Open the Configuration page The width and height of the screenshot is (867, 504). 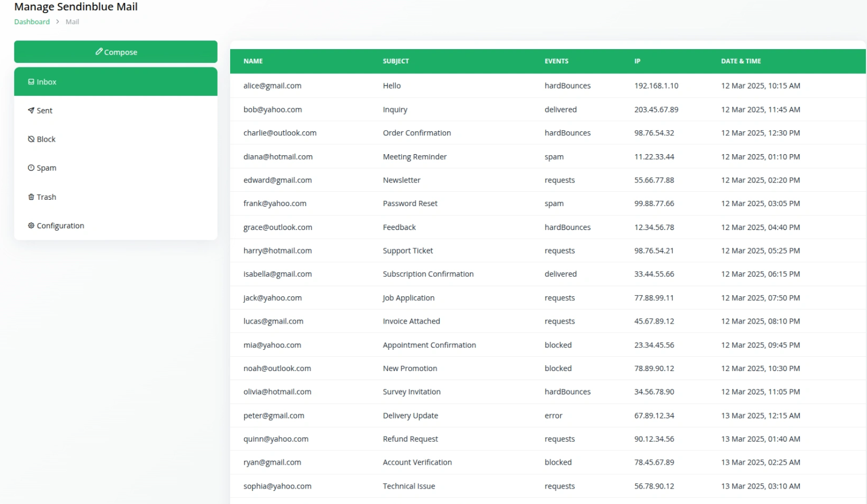click(115, 225)
